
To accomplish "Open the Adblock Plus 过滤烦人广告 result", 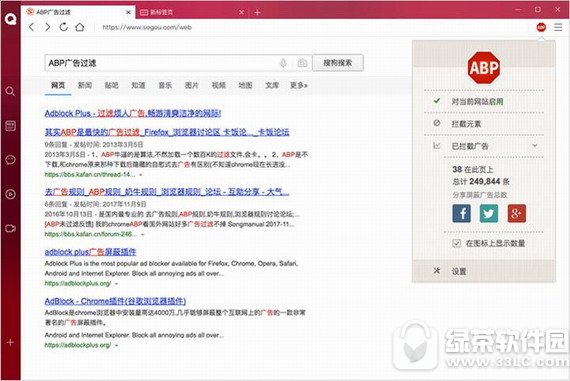I will click(133, 113).
